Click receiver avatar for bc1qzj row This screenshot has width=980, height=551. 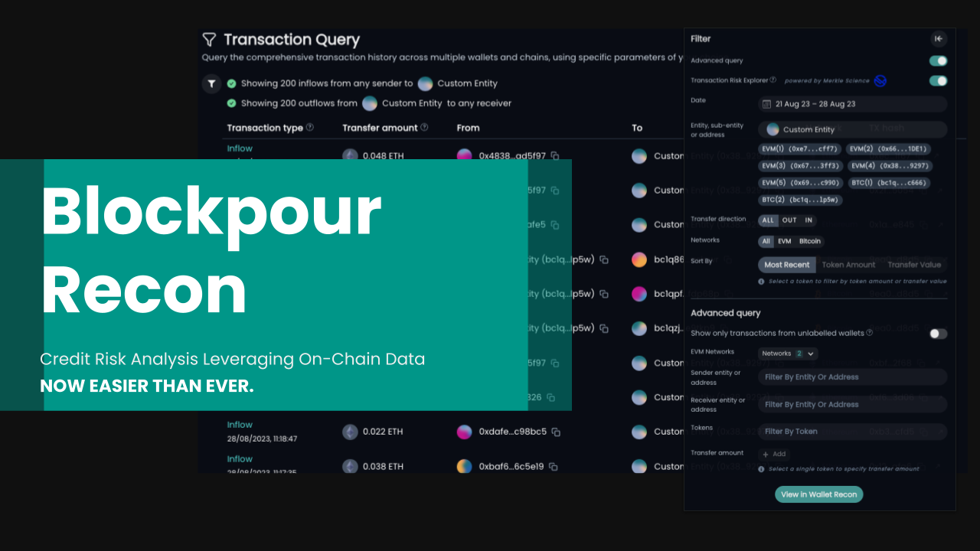coord(639,328)
